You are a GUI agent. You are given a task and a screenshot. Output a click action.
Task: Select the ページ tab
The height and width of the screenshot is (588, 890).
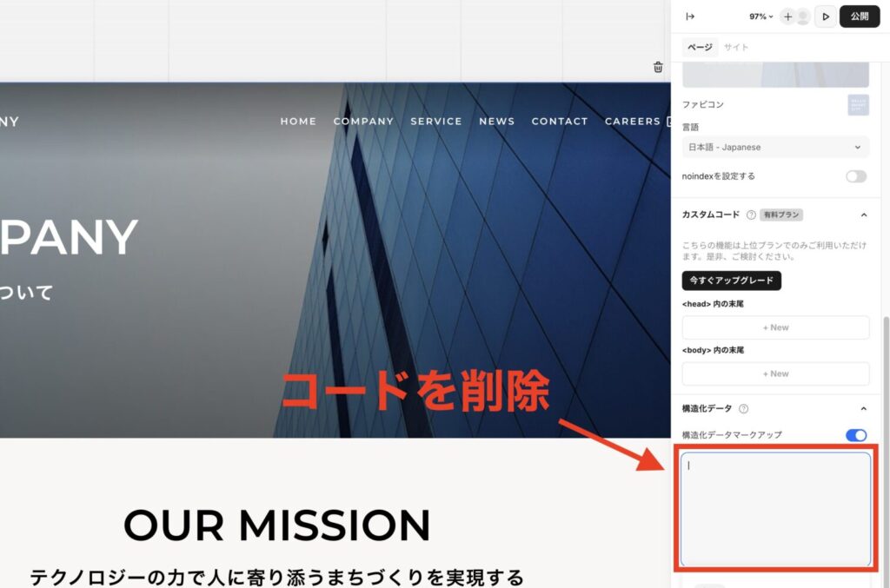pyautogui.click(x=700, y=47)
